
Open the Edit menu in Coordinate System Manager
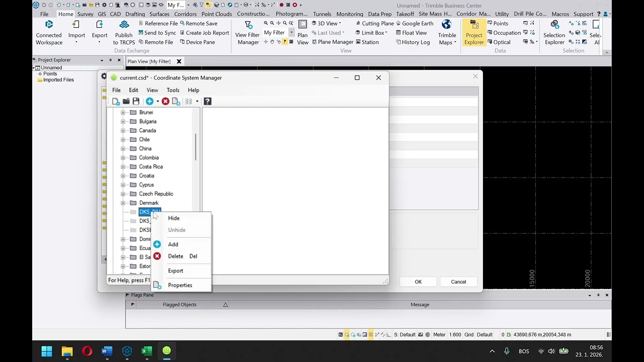click(133, 90)
